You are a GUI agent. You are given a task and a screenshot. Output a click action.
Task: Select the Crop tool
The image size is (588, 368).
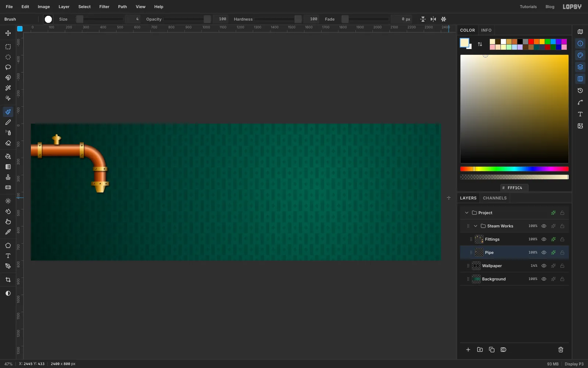pyautogui.click(x=8, y=280)
